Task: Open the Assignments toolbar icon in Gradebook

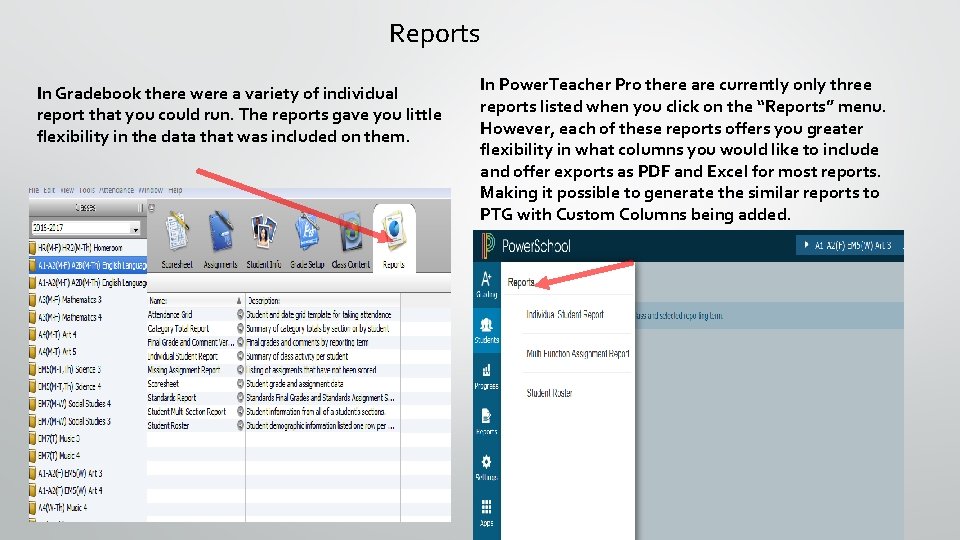Action: (220, 233)
